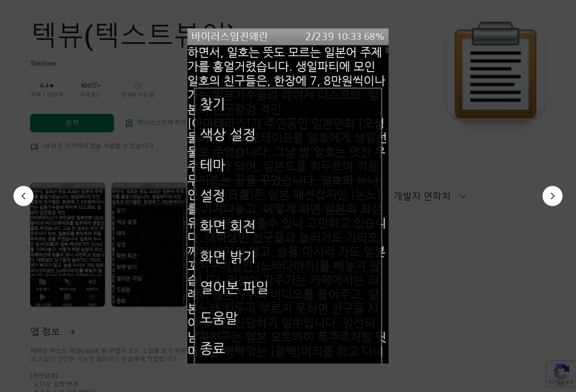Click the 4.4 star rating value
This screenshot has width=576, height=392.
tap(47, 85)
